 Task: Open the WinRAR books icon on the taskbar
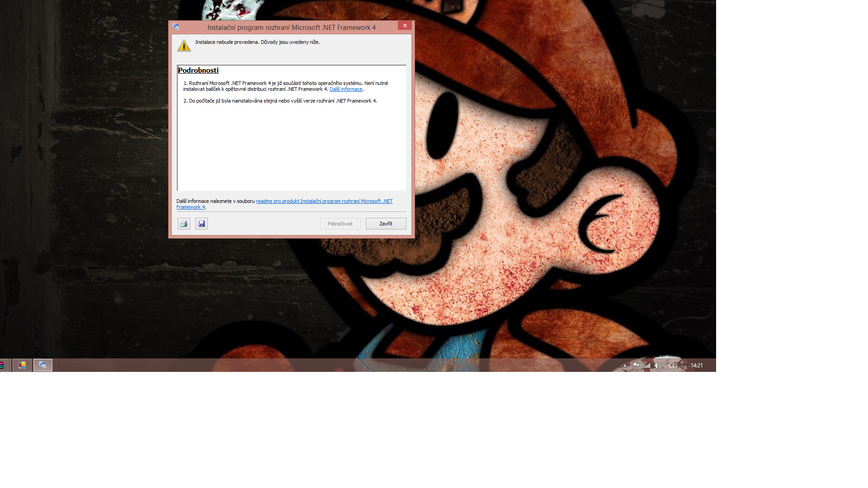click(2, 365)
